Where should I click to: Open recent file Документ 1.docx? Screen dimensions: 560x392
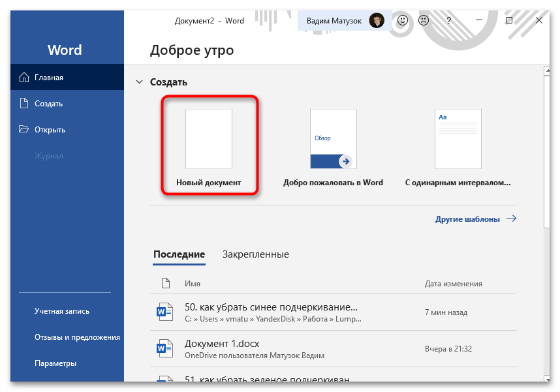334,349
